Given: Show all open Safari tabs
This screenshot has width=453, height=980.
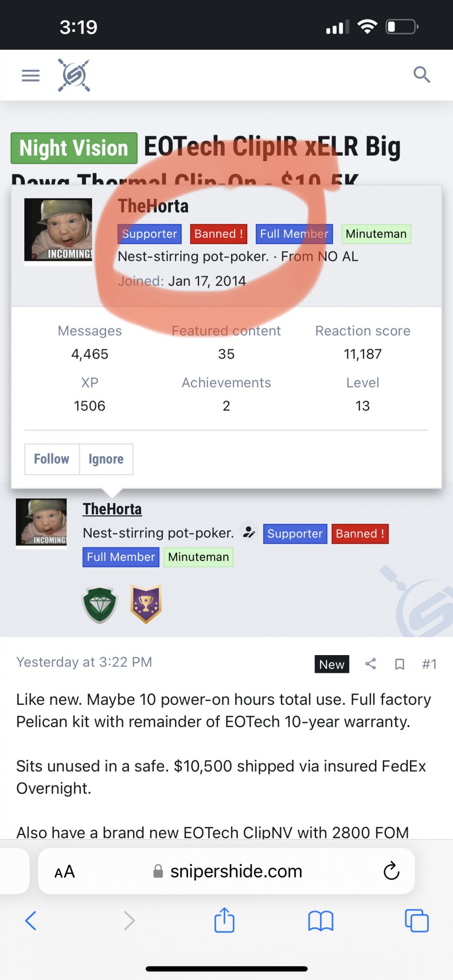Looking at the screenshot, I should [x=417, y=920].
